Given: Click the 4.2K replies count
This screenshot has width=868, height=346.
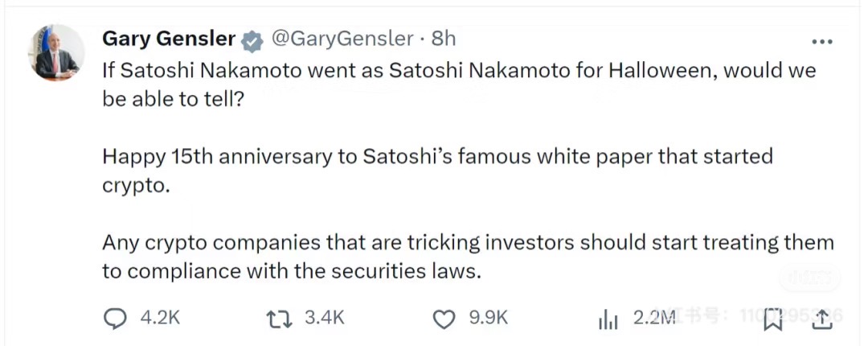Looking at the screenshot, I should [x=160, y=319].
